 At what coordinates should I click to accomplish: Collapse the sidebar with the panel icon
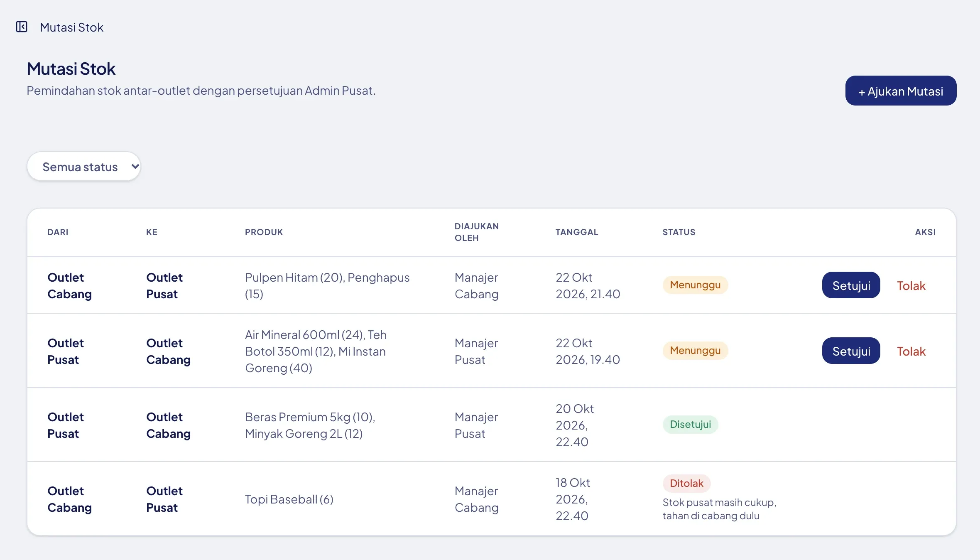coord(22,27)
